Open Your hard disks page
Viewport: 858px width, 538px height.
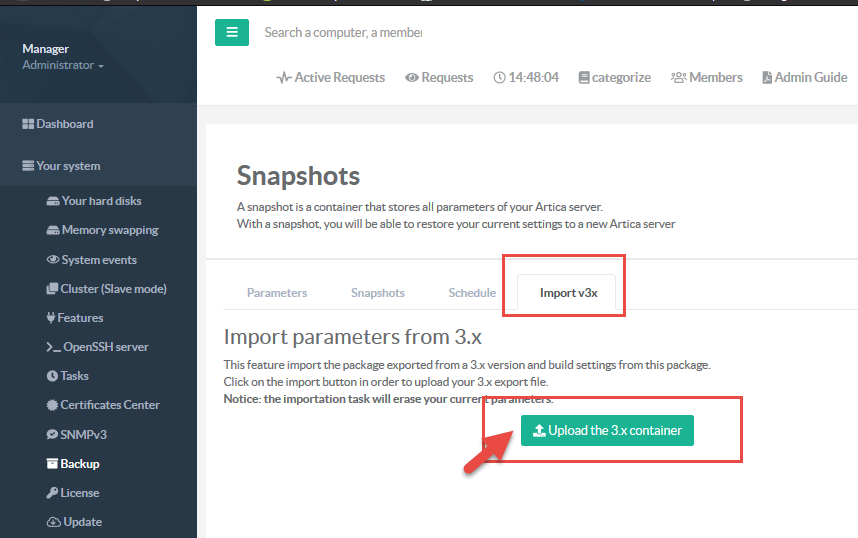coord(94,201)
